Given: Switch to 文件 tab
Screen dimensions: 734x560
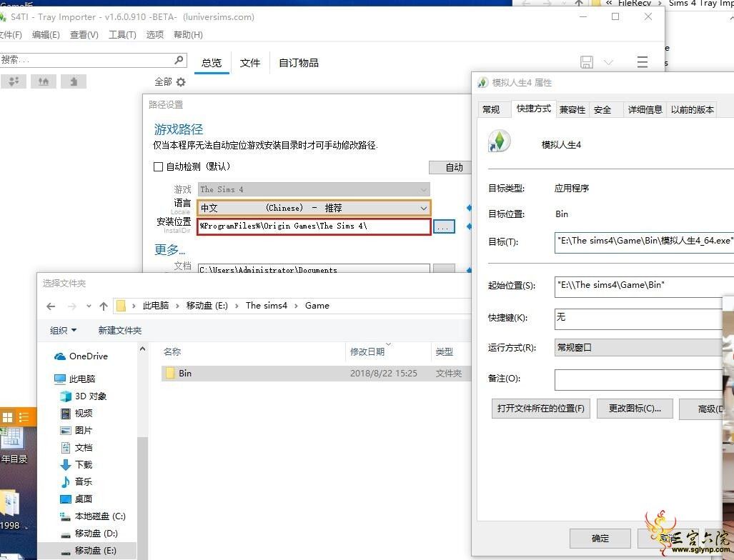Looking at the screenshot, I should click(x=250, y=63).
